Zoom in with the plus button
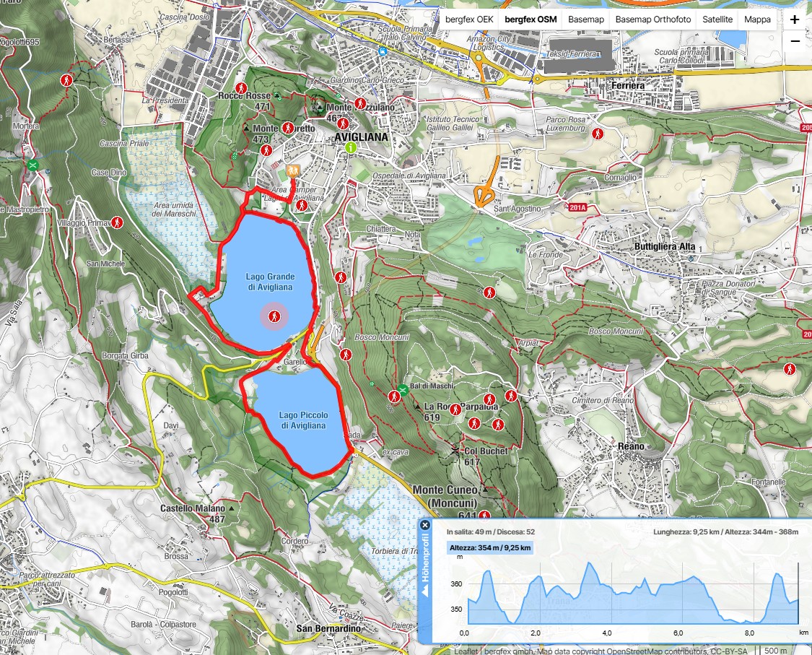Screen dimensions: 812x655 pos(795,20)
